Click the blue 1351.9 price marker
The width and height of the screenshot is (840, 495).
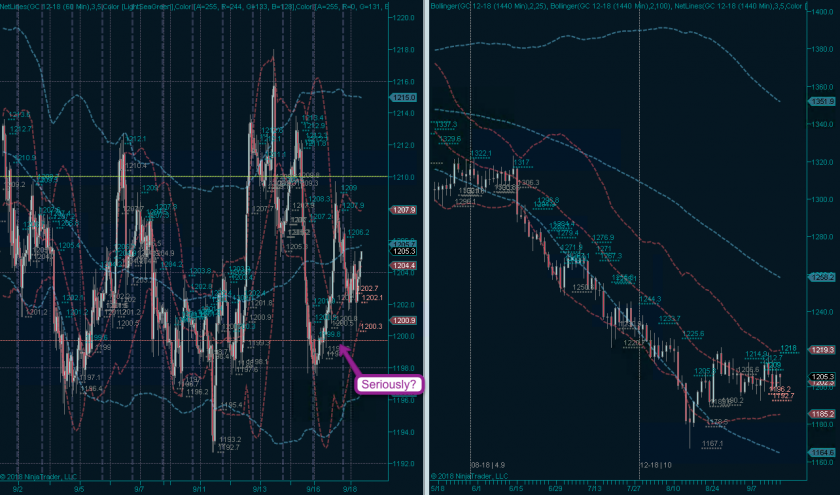pos(822,101)
